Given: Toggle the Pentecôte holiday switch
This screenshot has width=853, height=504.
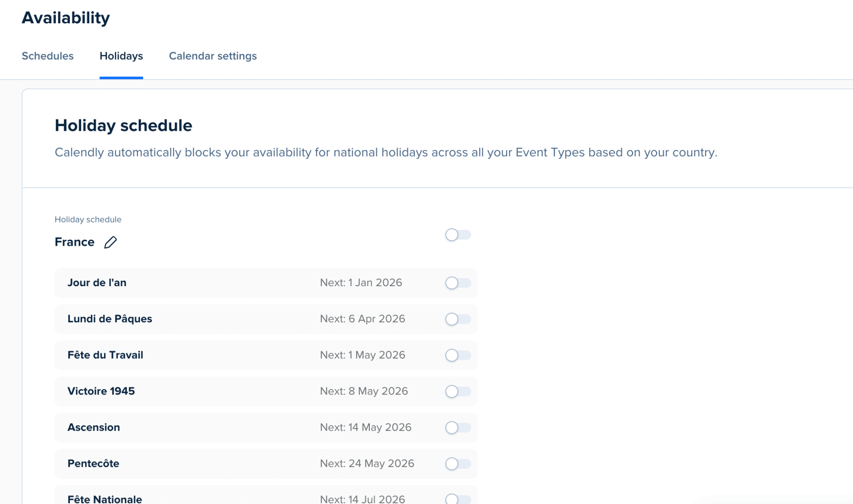Looking at the screenshot, I should (x=458, y=464).
